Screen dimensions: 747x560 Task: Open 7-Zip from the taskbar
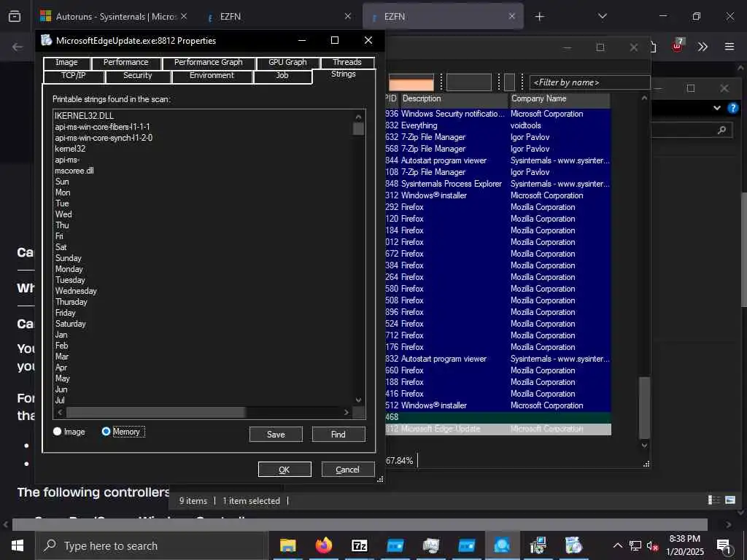point(359,545)
